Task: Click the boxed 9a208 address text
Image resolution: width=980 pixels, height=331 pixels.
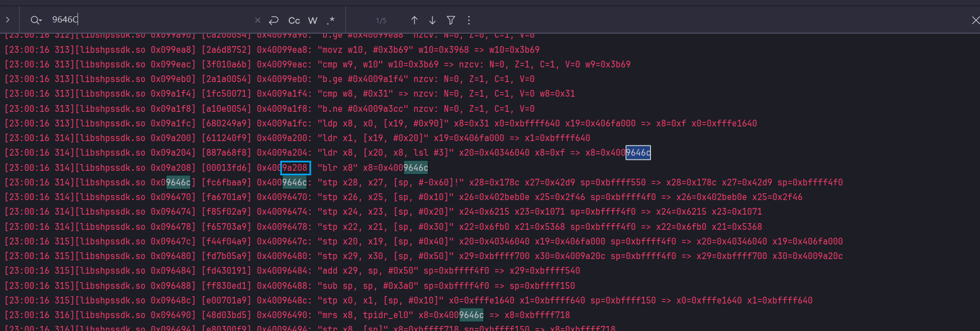Action: (x=295, y=167)
